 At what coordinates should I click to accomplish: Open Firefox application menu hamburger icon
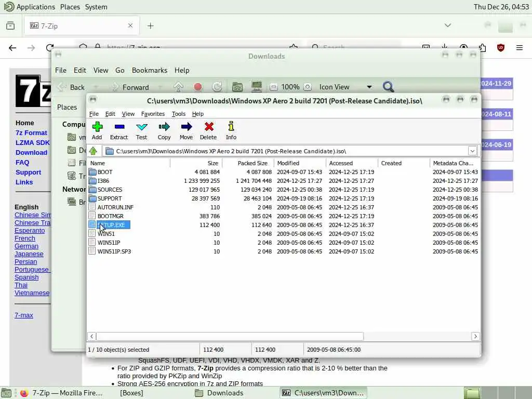coord(519,48)
